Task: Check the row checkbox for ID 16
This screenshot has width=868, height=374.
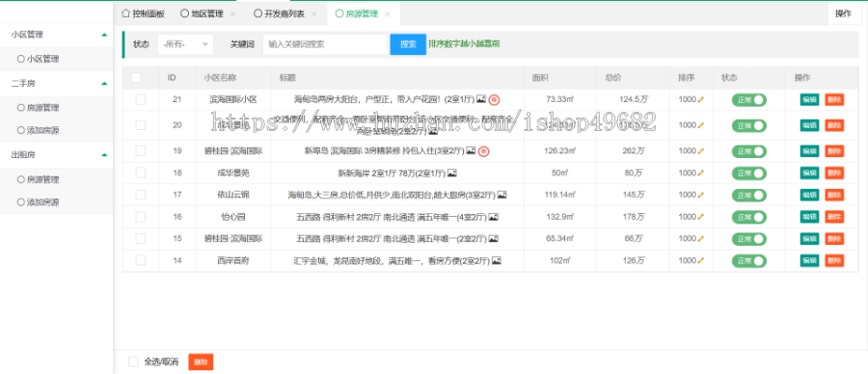Action: [x=141, y=217]
